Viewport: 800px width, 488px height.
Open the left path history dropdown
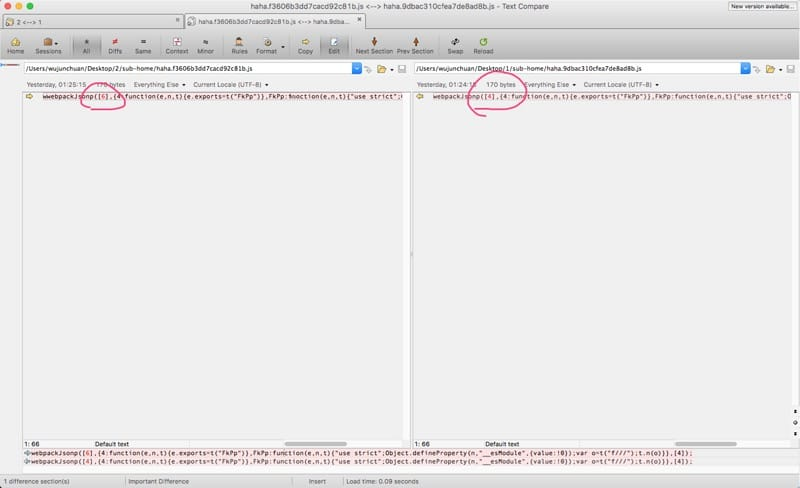point(357,68)
